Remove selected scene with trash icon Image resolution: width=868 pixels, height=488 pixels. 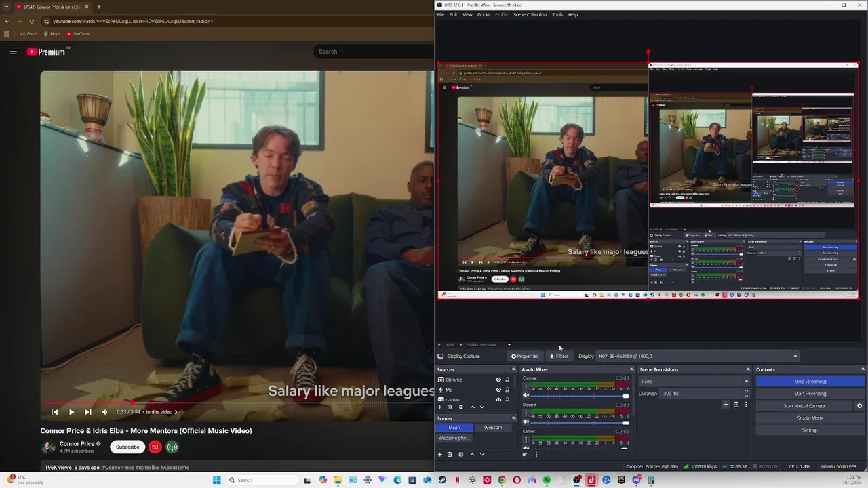click(449, 454)
